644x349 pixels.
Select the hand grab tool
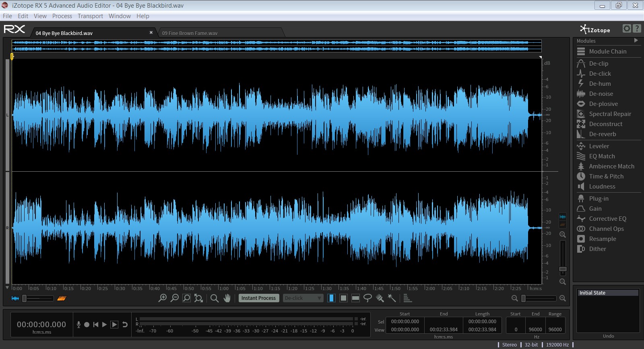coord(227,298)
